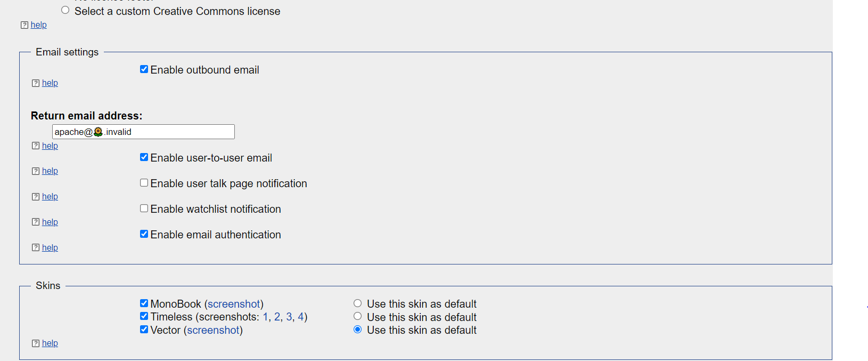Click the help icon under the license options
This screenshot has height=361, width=868.
click(x=24, y=25)
